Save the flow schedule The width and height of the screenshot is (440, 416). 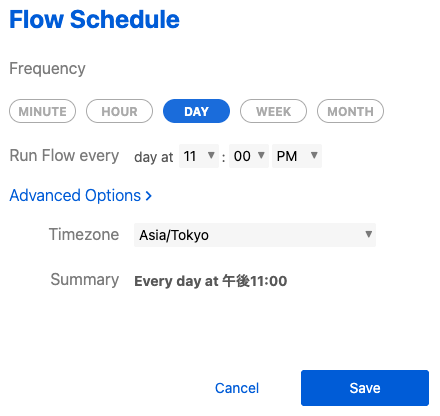365,388
